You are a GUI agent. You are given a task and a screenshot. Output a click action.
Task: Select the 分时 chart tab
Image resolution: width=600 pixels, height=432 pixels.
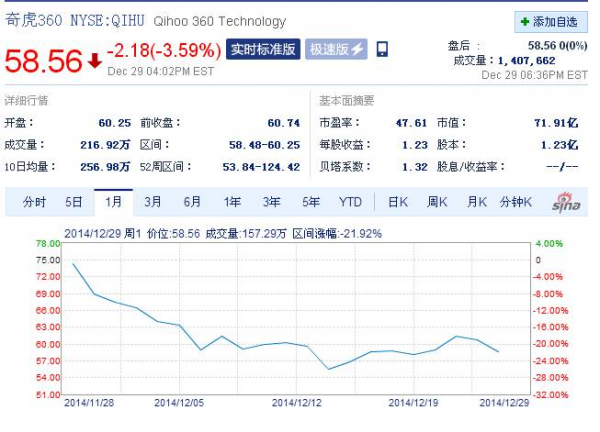tap(34, 202)
